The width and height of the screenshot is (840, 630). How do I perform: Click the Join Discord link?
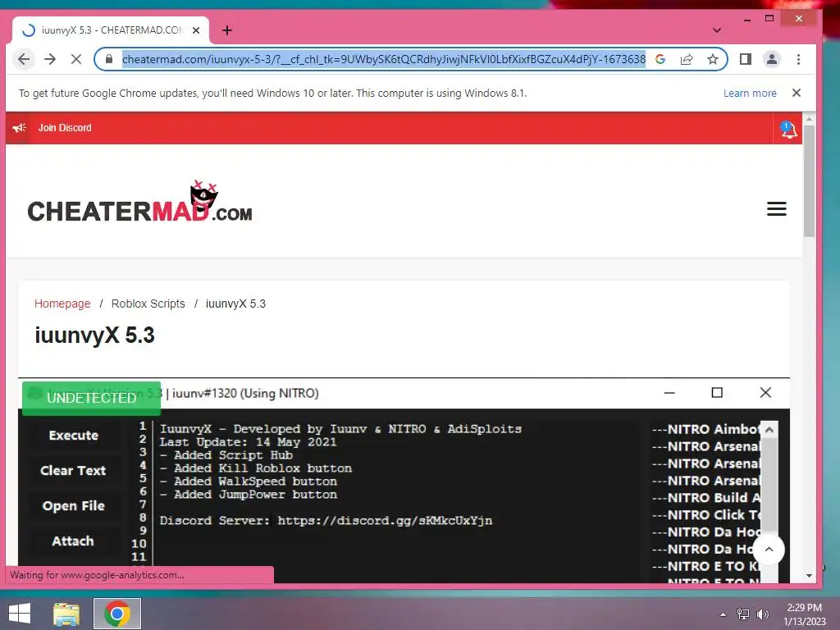point(65,127)
